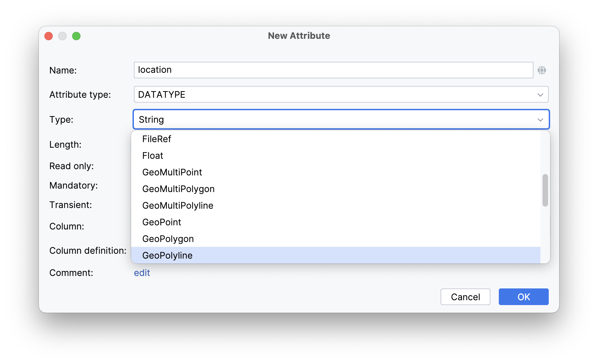The height and width of the screenshot is (364, 598).
Task: Pick the GeoPolygon list entry
Action: pos(168,239)
